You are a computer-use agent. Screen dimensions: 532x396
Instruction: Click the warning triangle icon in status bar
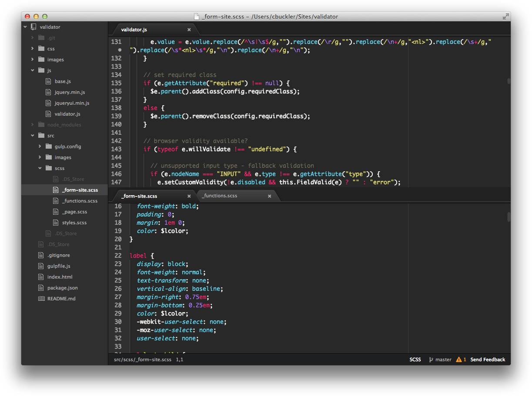click(458, 359)
